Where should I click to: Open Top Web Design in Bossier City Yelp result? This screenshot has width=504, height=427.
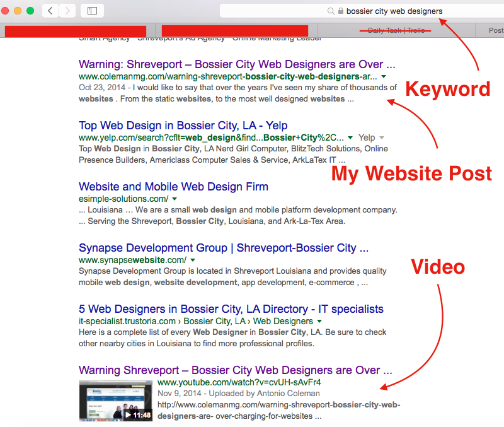pyautogui.click(x=183, y=126)
